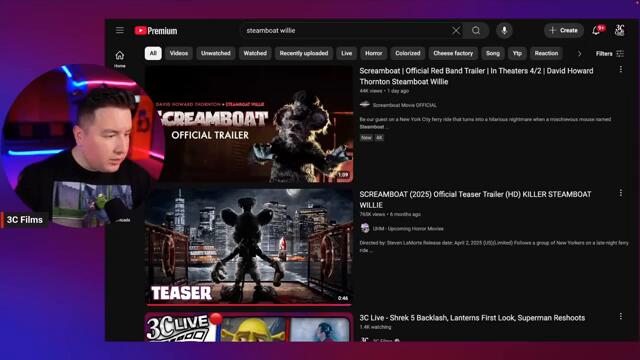Start voice search with the microphone
The image size is (640, 360).
(x=504, y=31)
